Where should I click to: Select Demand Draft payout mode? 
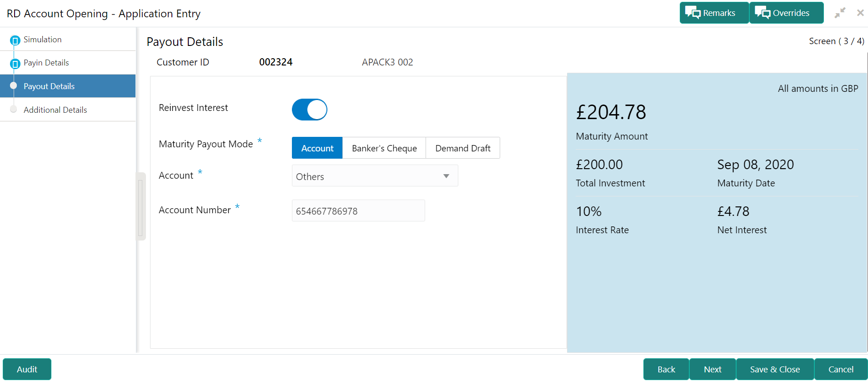pos(463,148)
